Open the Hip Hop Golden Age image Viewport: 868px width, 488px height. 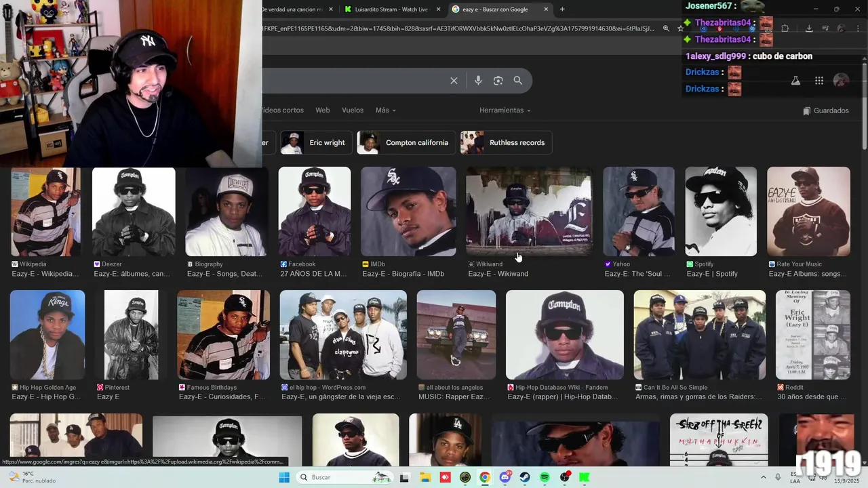tap(47, 335)
